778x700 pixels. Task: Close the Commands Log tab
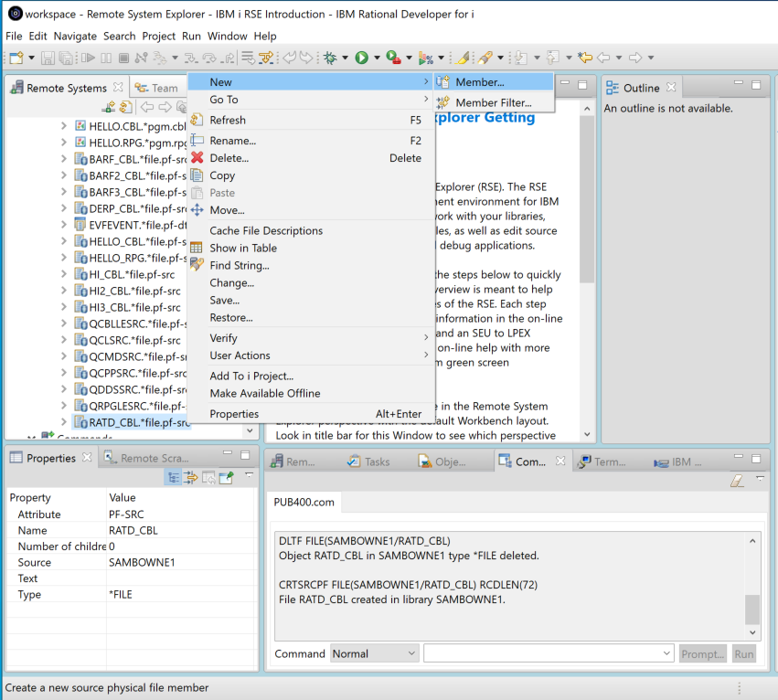tap(560, 461)
